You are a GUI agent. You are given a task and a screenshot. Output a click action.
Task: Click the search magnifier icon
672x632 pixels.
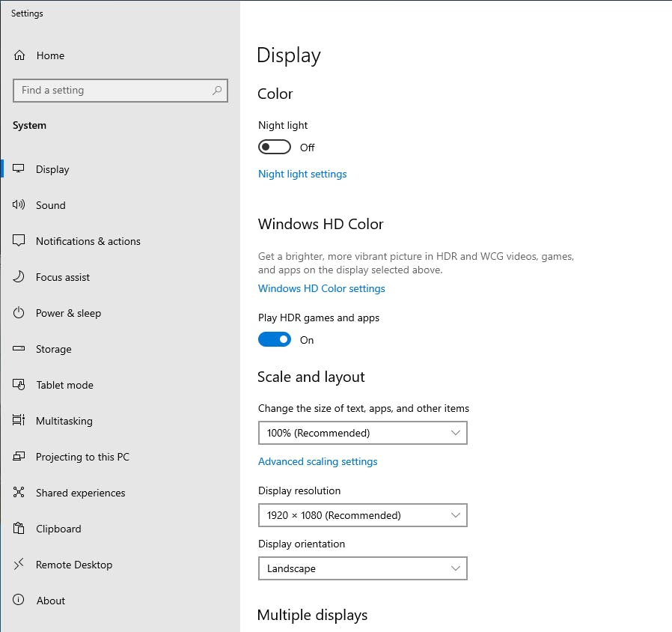217,90
